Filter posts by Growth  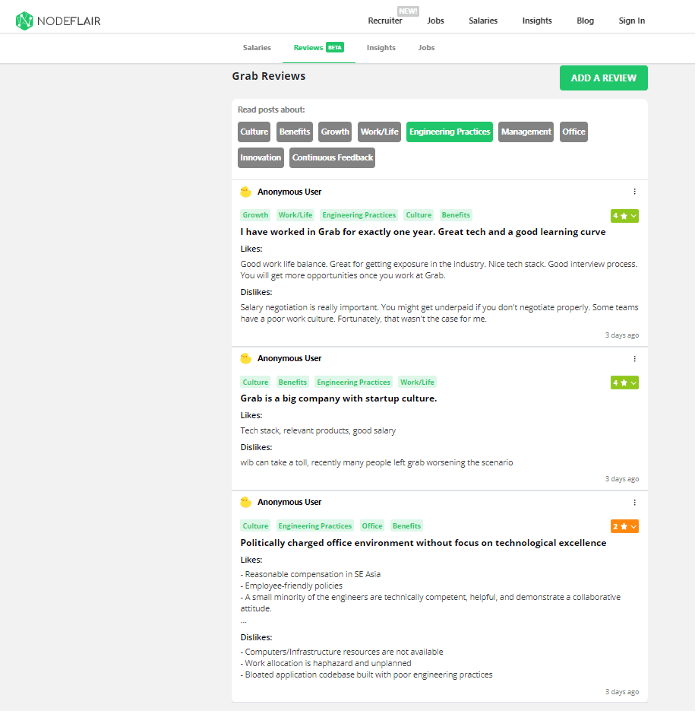click(335, 132)
